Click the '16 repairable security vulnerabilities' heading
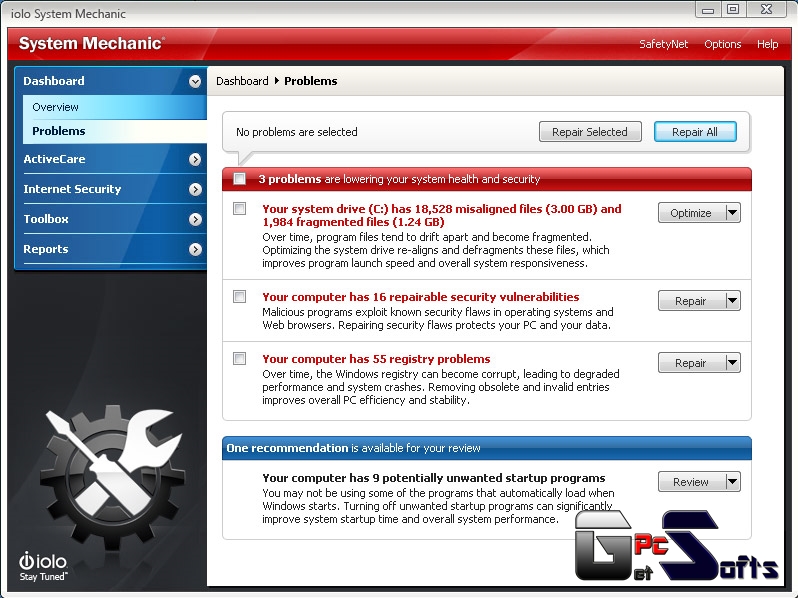The width and height of the screenshot is (798, 598). point(420,297)
